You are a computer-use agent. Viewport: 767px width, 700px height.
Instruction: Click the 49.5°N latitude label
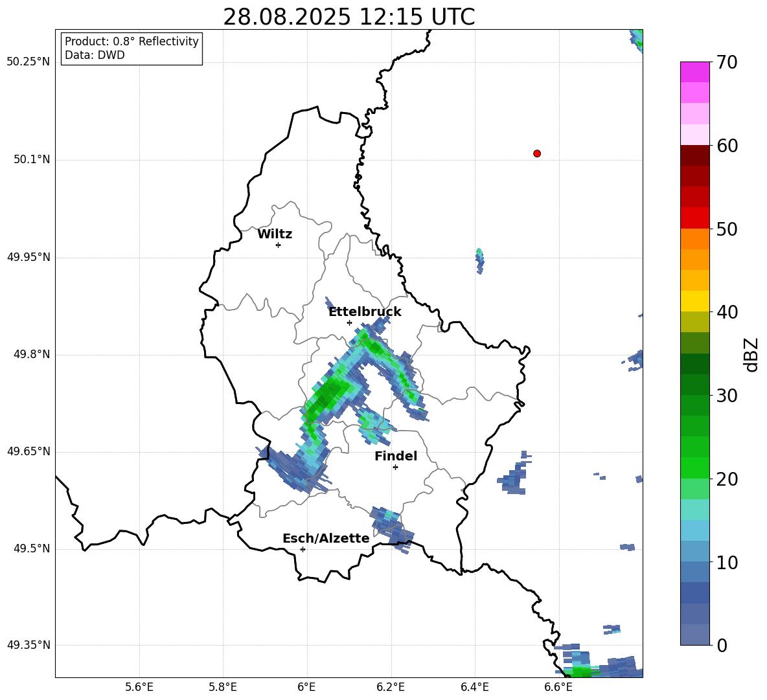coord(32,548)
